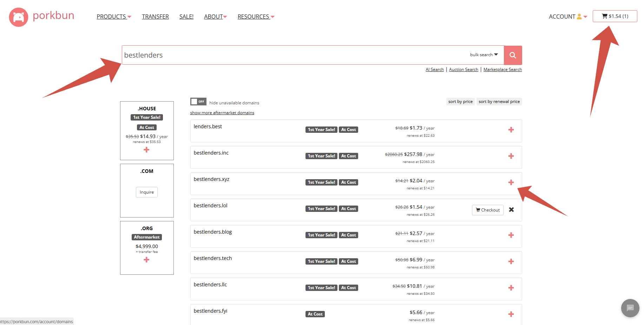Click the magnifier search button
The width and height of the screenshot is (644, 325).
click(513, 55)
